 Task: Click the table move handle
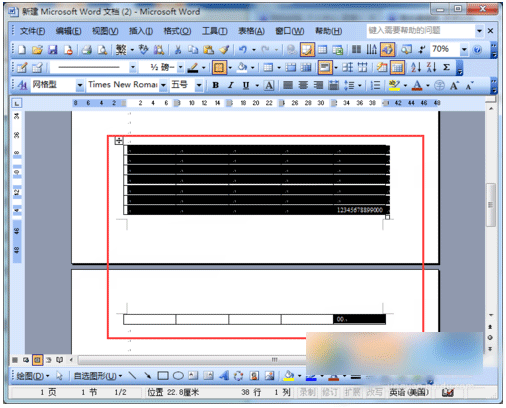pyautogui.click(x=119, y=141)
